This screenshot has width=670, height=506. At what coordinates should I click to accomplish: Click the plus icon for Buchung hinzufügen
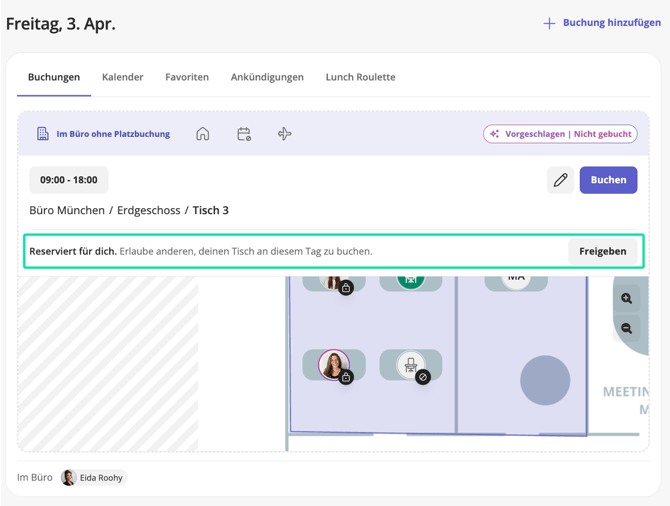549,23
